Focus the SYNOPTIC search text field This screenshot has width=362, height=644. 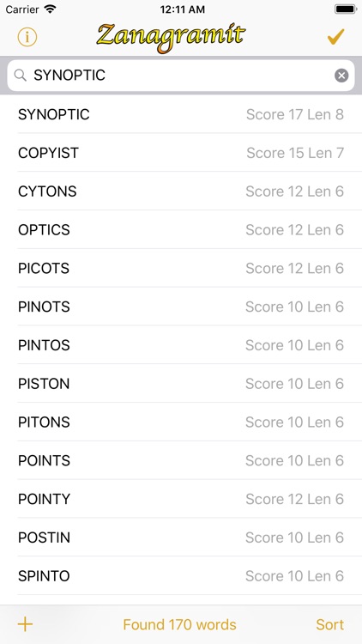coord(181,76)
